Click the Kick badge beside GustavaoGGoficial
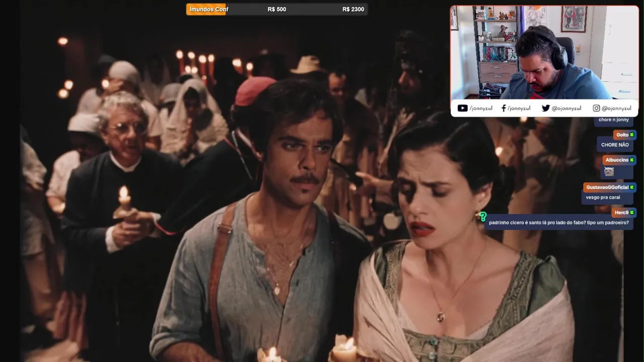Image resolution: width=644 pixels, height=362 pixels. pos(632,187)
